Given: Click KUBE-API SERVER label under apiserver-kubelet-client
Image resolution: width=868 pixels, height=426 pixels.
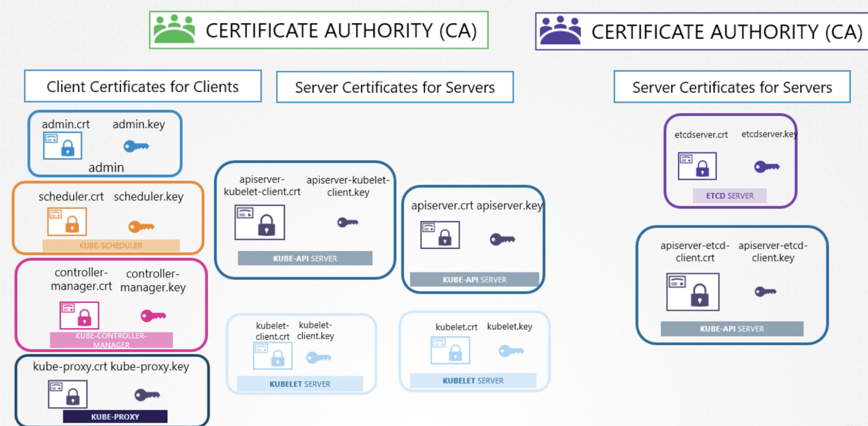Looking at the screenshot, I should 305,258.
